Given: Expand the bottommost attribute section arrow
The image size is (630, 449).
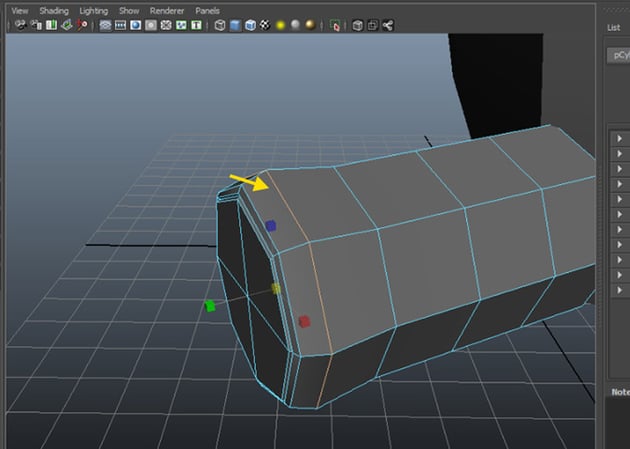Looking at the screenshot, I should pos(620,290).
